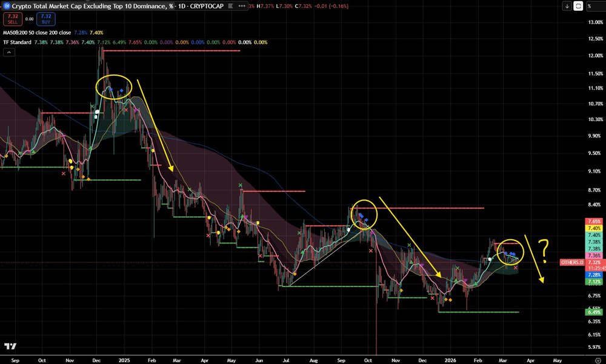Click the high value H7.37% in the header
The width and height of the screenshot is (606, 364).
(x=264, y=6)
